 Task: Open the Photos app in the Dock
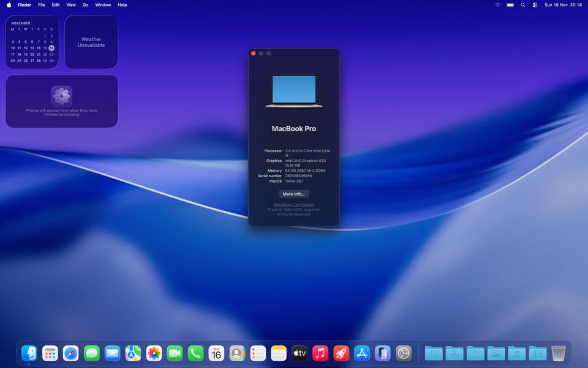pos(154,353)
